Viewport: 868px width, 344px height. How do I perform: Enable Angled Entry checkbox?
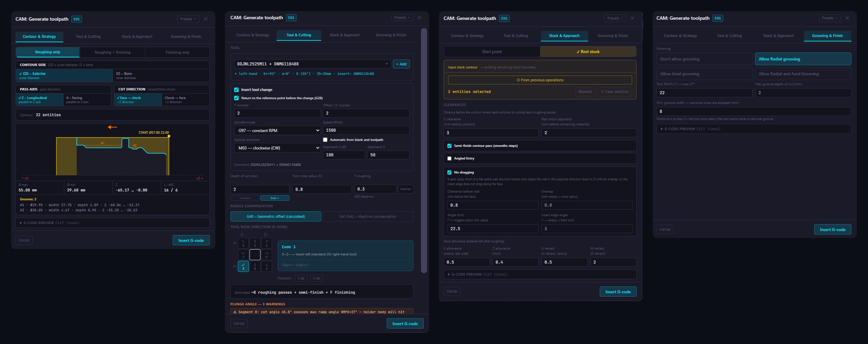coord(449,158)
